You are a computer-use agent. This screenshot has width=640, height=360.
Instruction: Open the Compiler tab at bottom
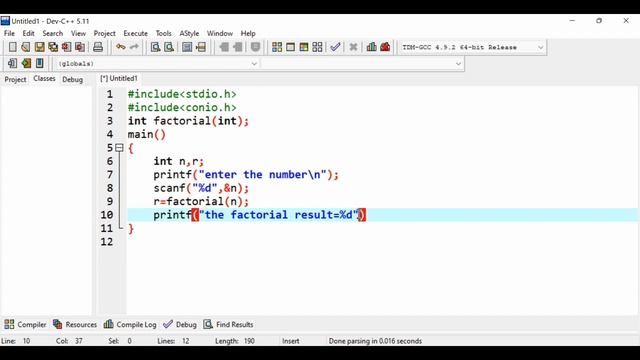pyautogui.click(x=25, y=324)
